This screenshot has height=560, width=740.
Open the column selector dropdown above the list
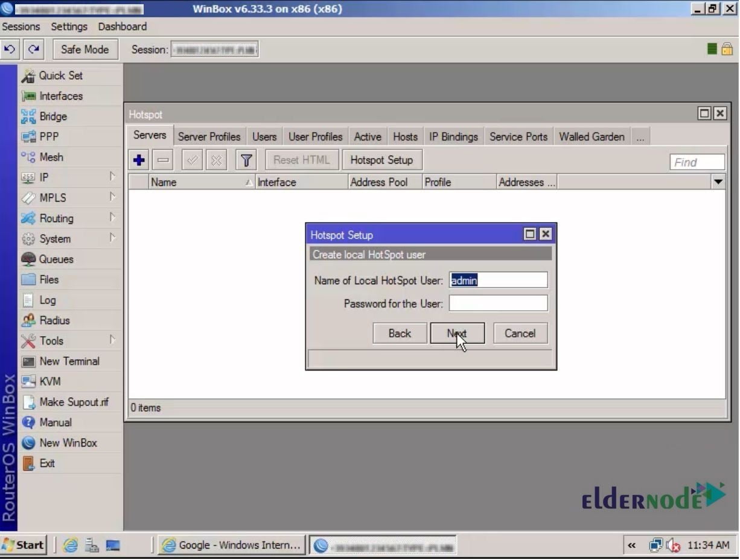click(x=718, y=182)
